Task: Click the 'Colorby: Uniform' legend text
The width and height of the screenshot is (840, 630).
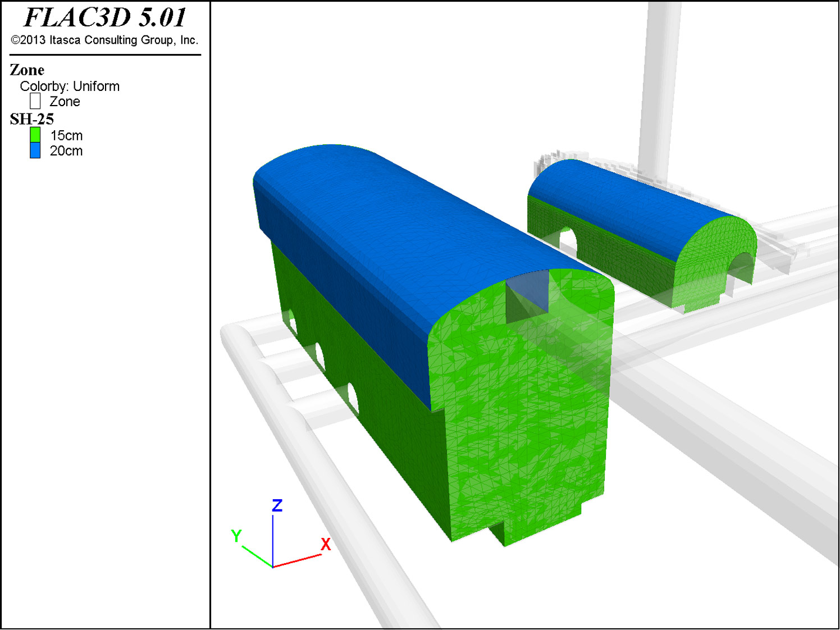Action: [70, 86]
